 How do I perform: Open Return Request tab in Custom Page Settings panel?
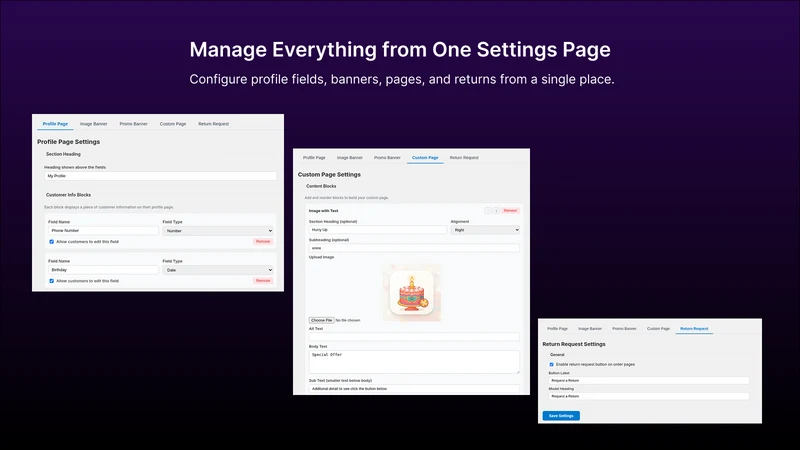[x=464, y=158]
